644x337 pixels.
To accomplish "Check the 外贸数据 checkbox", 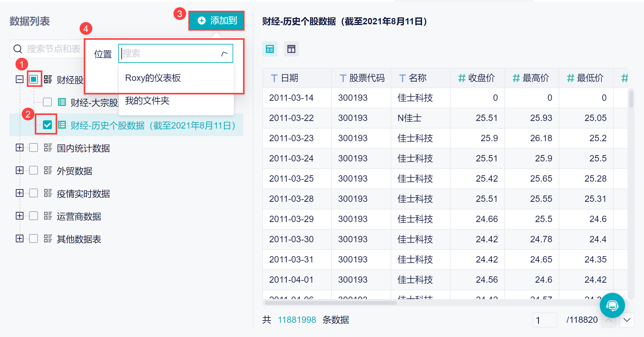I will [x=33, y=170].
